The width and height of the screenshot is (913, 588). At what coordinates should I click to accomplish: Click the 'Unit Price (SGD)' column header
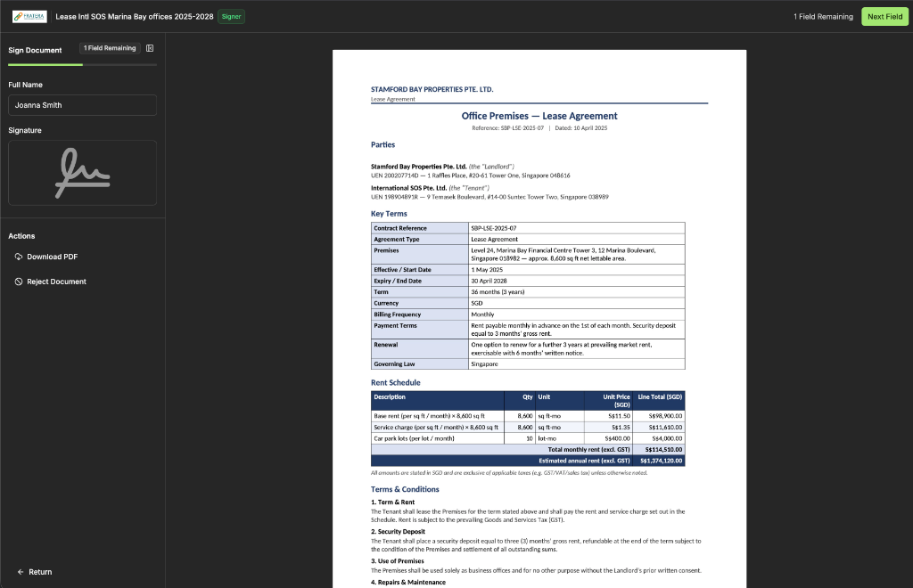(608, 401)
